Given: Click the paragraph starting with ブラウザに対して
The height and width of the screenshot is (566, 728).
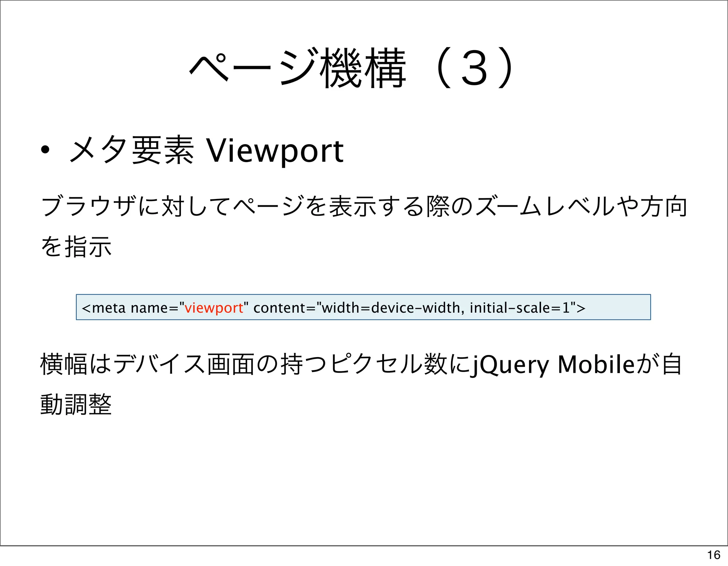Looking at the screenshot, I should (x=364, y=226).
